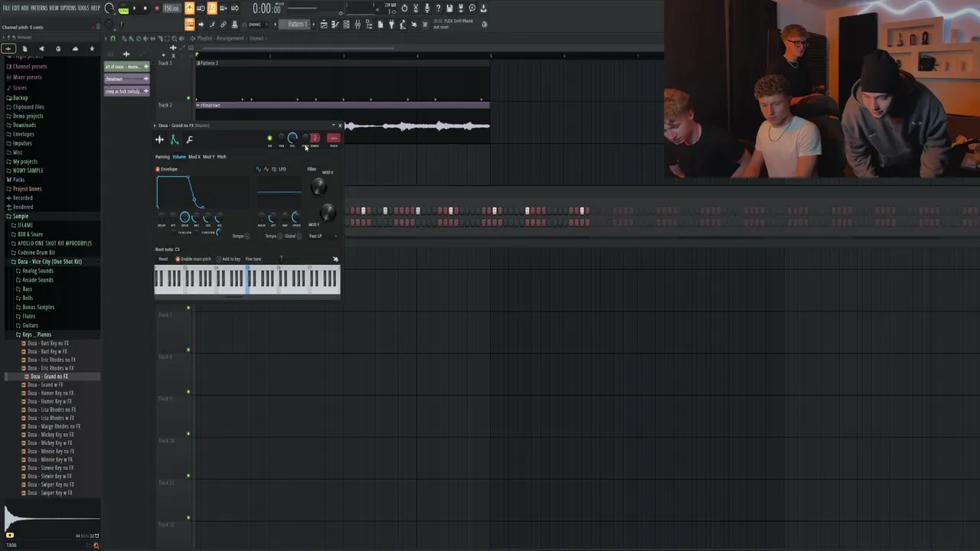The image size is (980, 551).
Task: Open sample settings waveform tab icon
Action: coord(159,139)
